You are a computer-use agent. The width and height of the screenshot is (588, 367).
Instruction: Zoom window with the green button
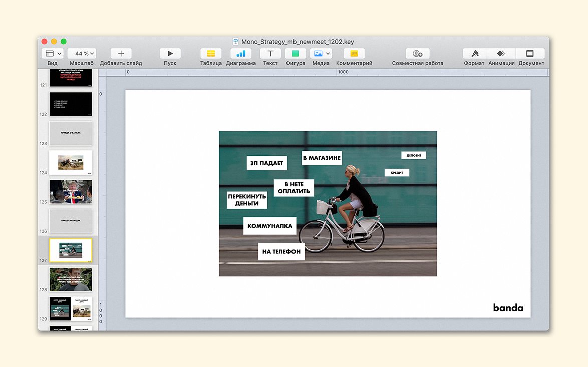[x=64, y=41]
